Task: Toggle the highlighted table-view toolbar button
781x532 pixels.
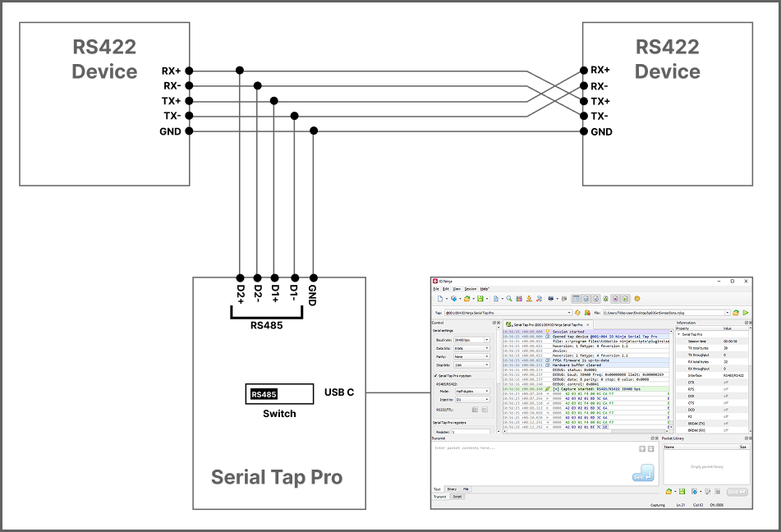Action: [x=577, y=298]
